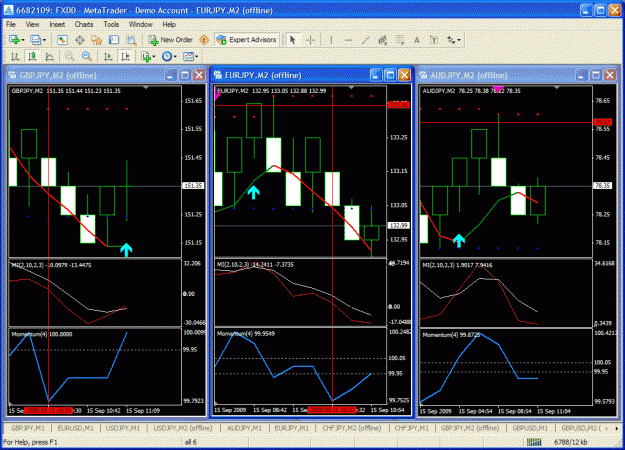The width and height of the screenshot is (625, 450).
Task: Open the Tools menu
Action: click(x=111, y=24)
